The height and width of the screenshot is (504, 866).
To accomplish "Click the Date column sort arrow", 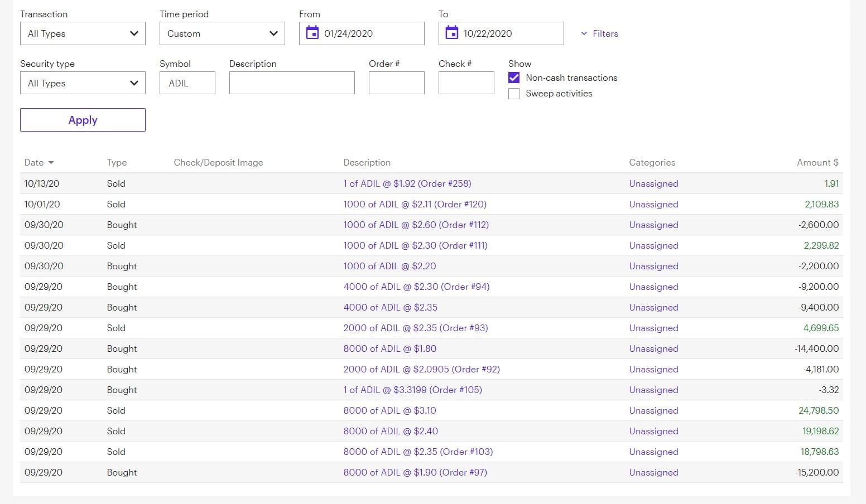I will pyautogui.click(x=51, y=163).
